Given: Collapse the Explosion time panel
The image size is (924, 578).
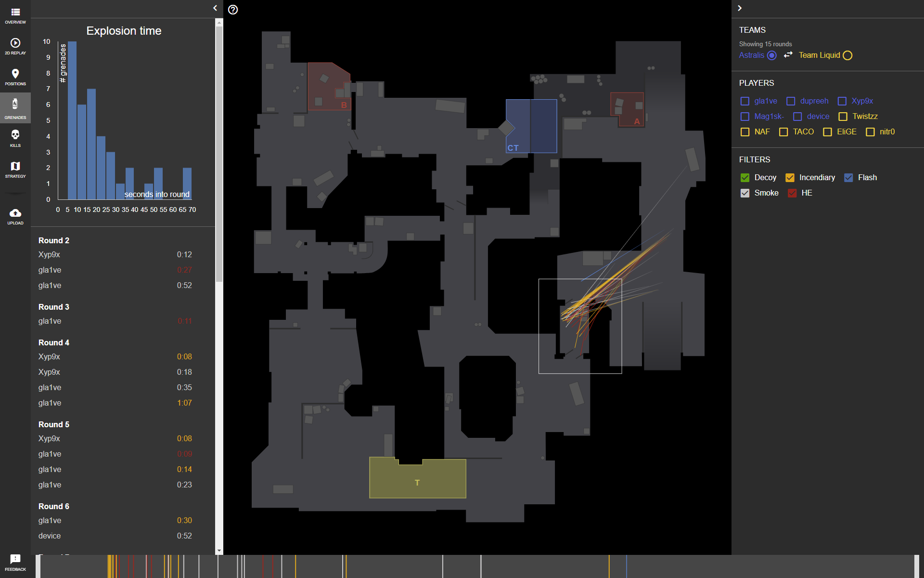Looking at the screenshot, I should pos(215,8).
